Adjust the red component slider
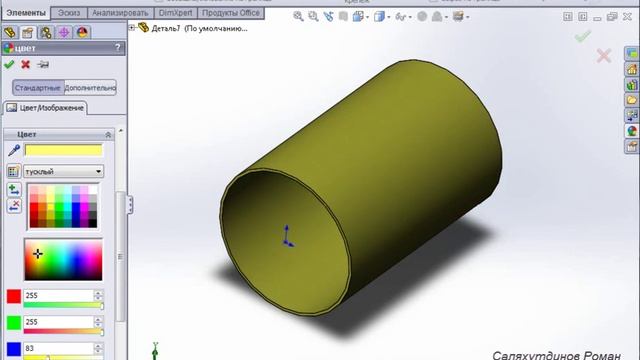 tap(63, 305)
